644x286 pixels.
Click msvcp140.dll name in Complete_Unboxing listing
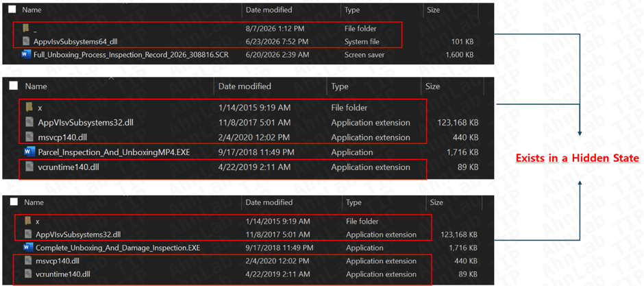56,261
